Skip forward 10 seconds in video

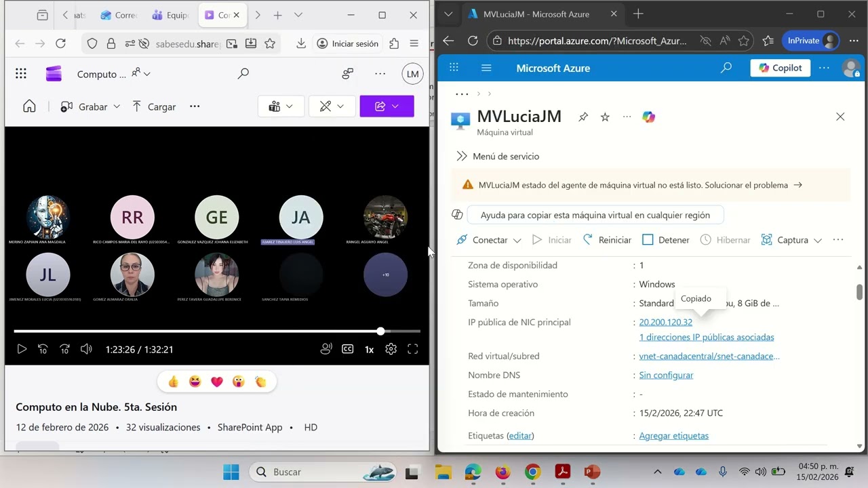[x=64, y=349]
